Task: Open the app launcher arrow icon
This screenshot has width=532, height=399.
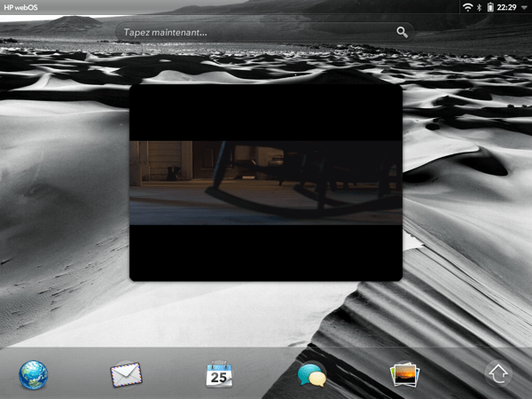Action: pos(498,374)
